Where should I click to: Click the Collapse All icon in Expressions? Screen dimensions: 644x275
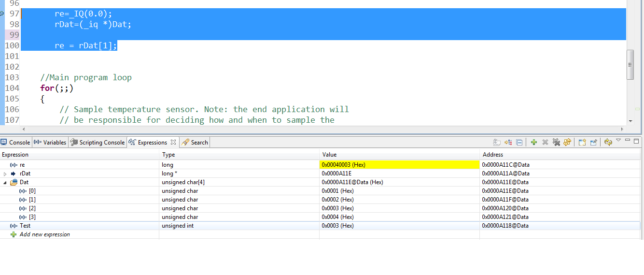[519, 142]
